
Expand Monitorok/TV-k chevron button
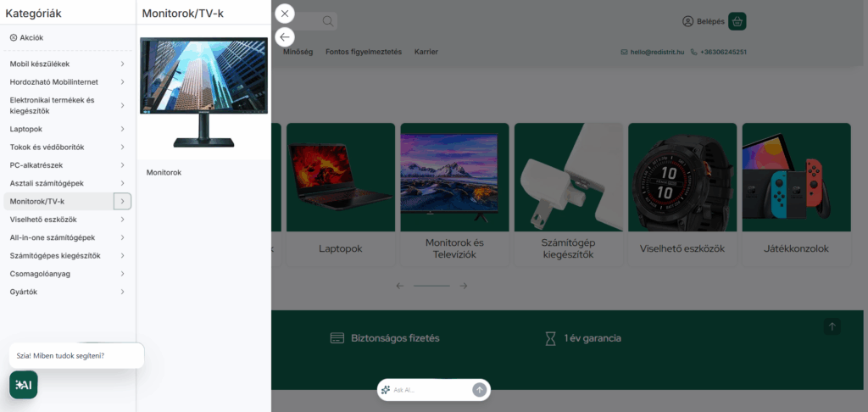(122, 201)
